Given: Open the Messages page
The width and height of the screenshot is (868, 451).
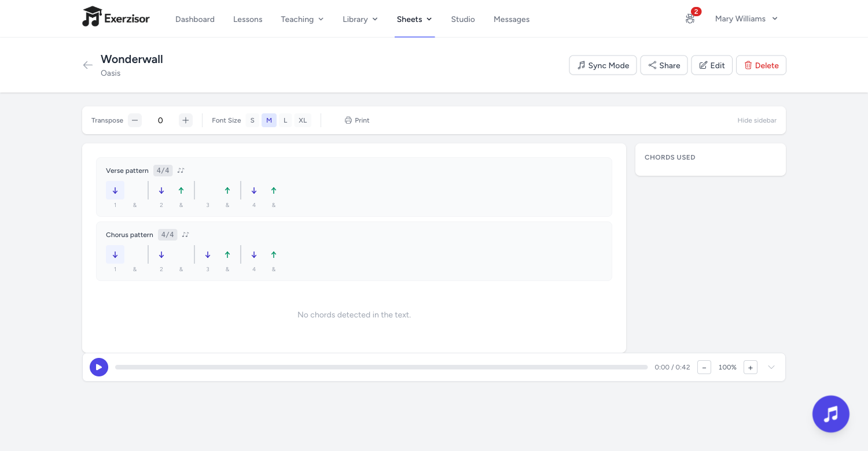Looking at the screenshot, I should [x=512, y=19].
